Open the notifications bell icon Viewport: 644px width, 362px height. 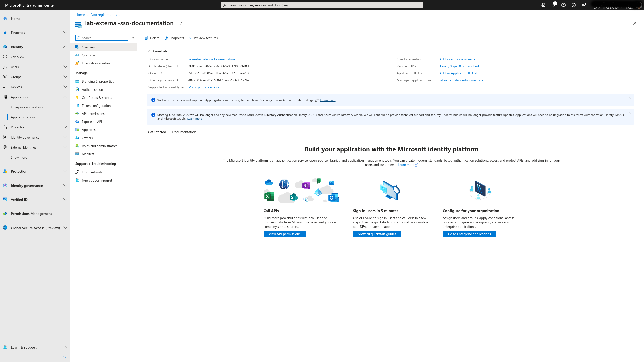[x=553, y=5]
